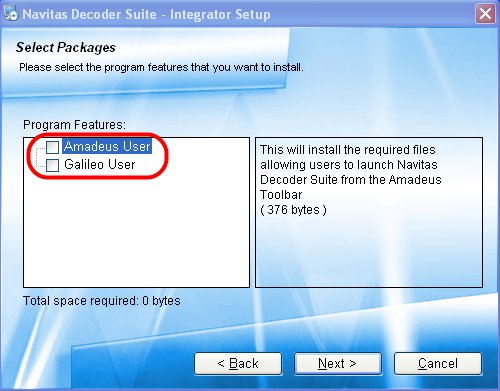Tick the Galileo User checkbox
The image size is (500, 391).
point(52,165)
